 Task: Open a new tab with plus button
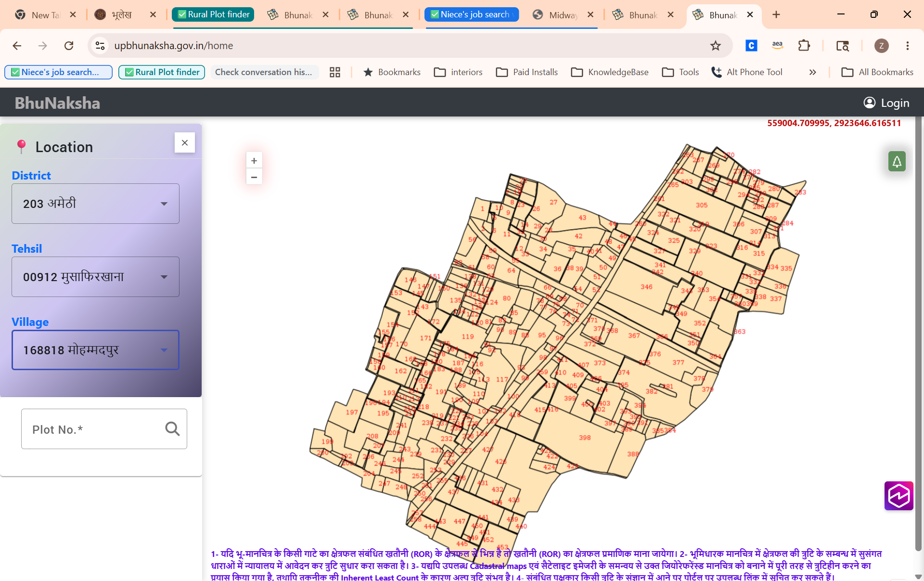tap(776, 14)
